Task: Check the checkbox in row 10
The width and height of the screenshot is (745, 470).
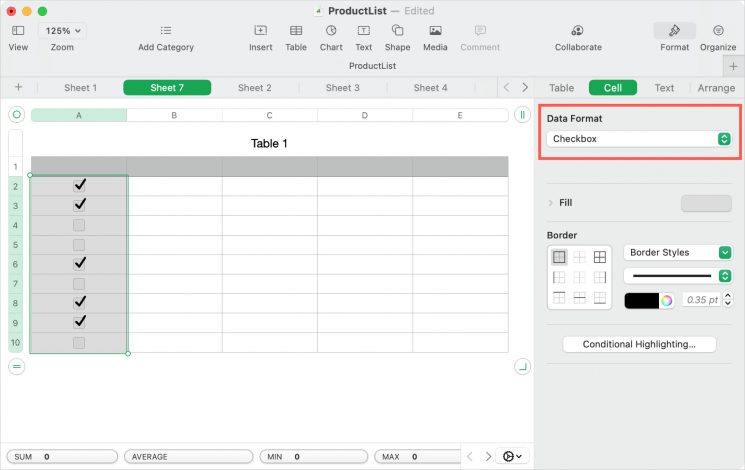Action: click(79, 343)
